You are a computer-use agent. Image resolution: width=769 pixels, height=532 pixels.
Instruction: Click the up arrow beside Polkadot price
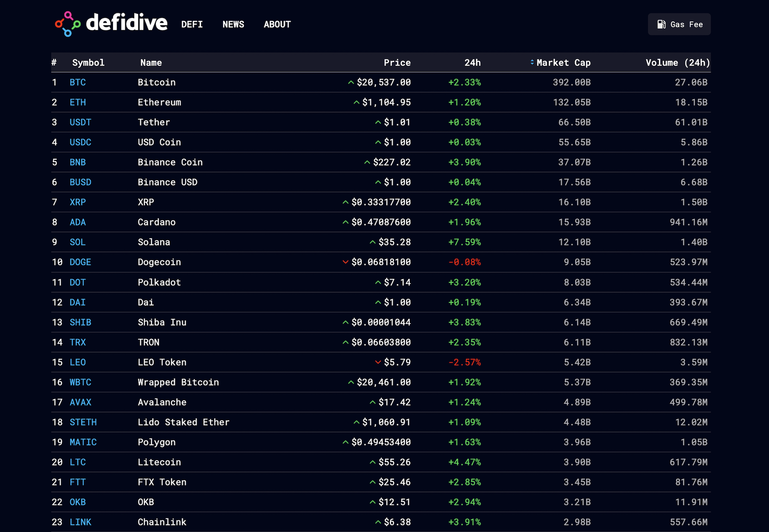pos(378,282)
